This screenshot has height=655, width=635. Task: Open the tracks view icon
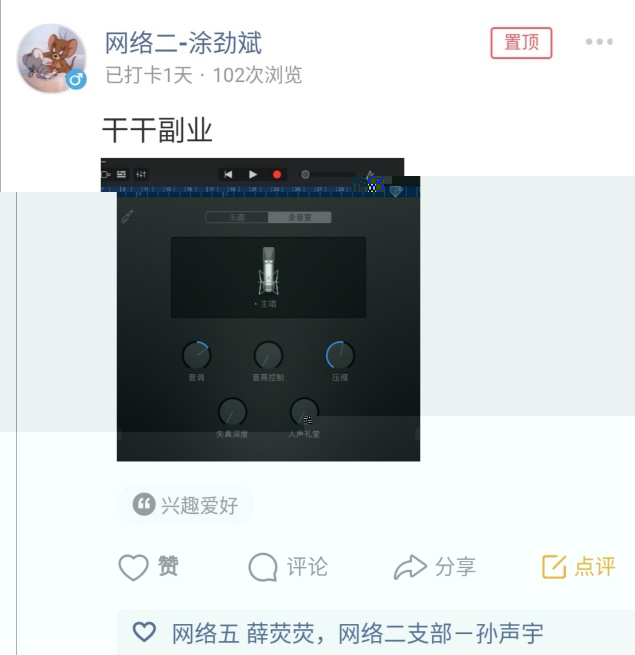121,174
